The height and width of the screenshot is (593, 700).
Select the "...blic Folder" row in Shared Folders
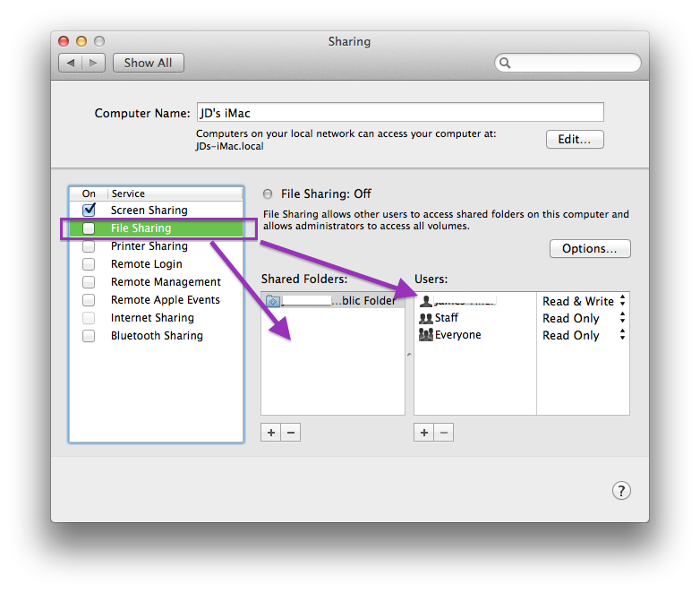point(333,301)
